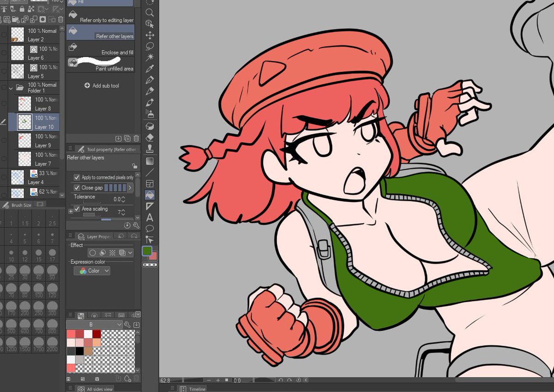Viewport: 554px width, 392px height.
Task: Delete sub tool with trash icon
Action: [136, 138]
